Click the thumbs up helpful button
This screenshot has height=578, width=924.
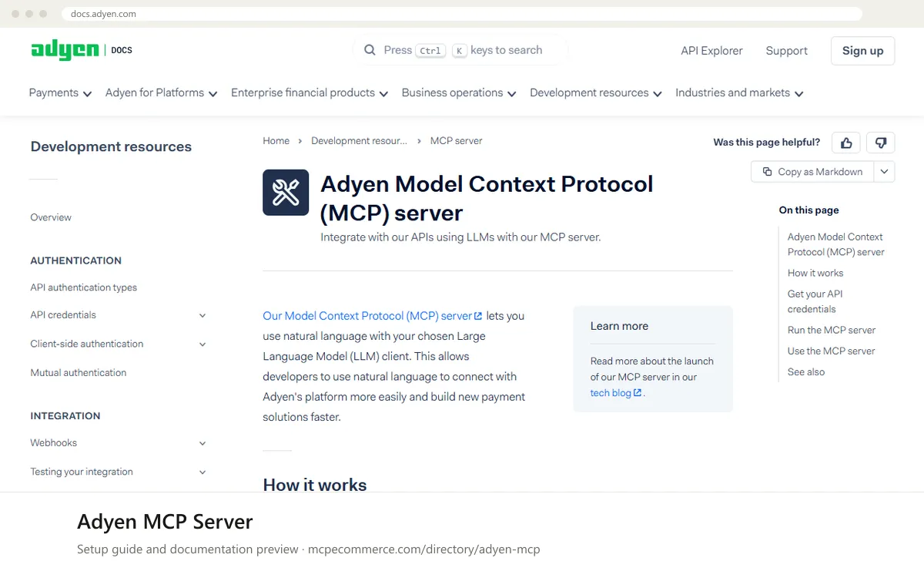tap(846, 143)
